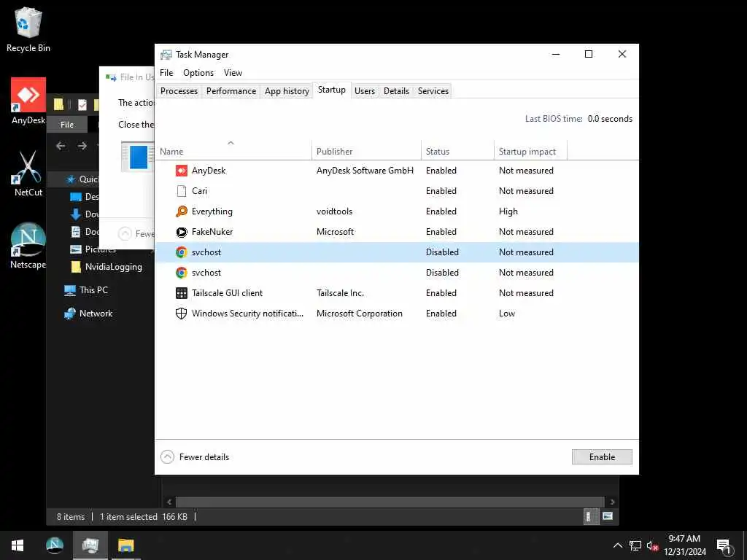Screen dimensions: 747x560
Task: Click the Netscape taskbar icon
Action: click(x=54, y=545)
